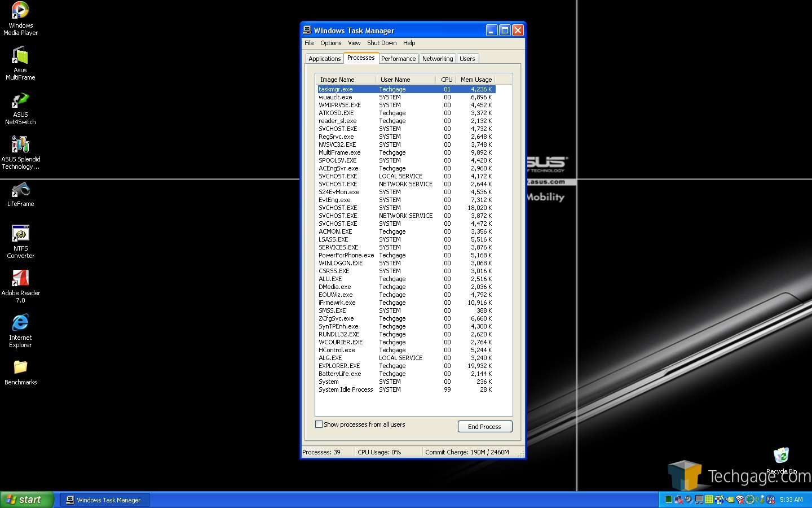Select S24EvMon.exe process row
This screenshot has width=812, height=508.
pyautogui.click(x=406, y=192)
